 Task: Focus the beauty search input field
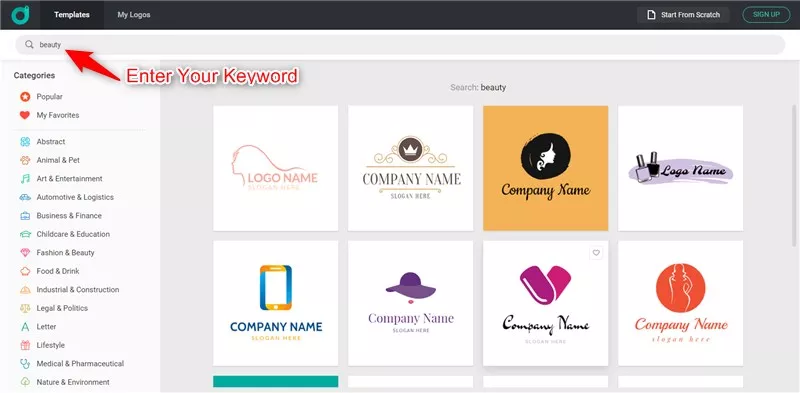(400, 44)
